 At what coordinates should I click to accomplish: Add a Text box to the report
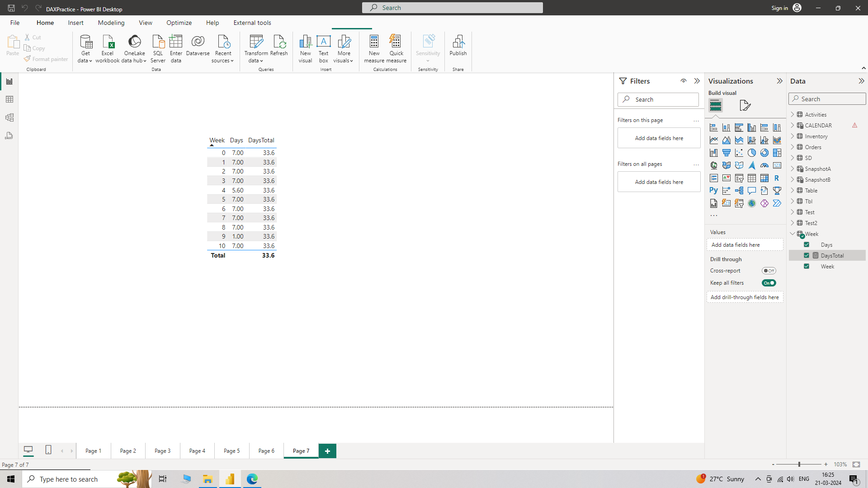coord(324,49)
